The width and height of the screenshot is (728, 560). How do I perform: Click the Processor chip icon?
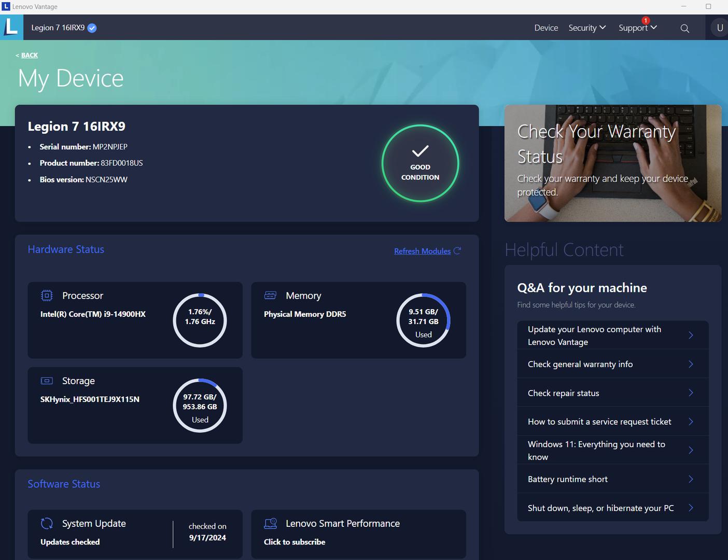[x=47, y=296]
